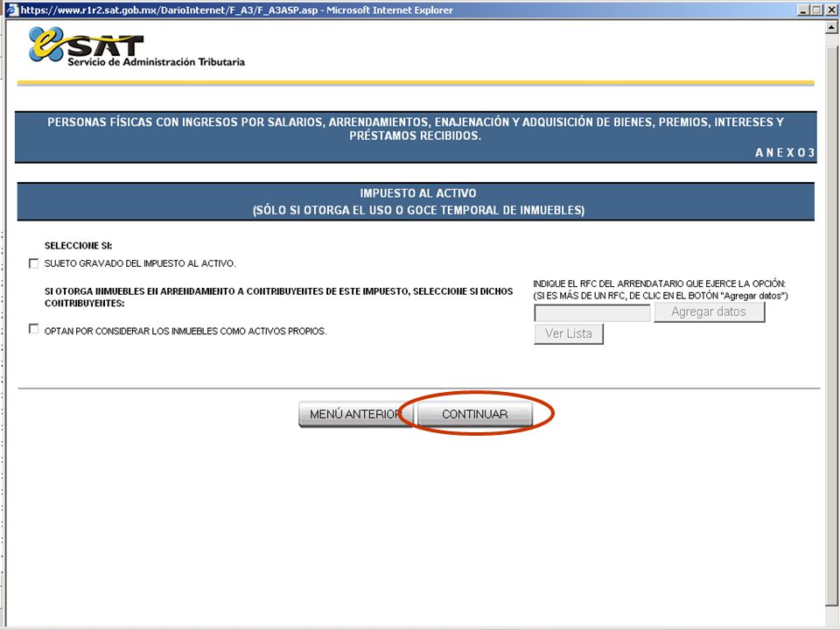Close the Internet Explorer window
Viewport: 840px width, 630px height.
coord(831,10)
